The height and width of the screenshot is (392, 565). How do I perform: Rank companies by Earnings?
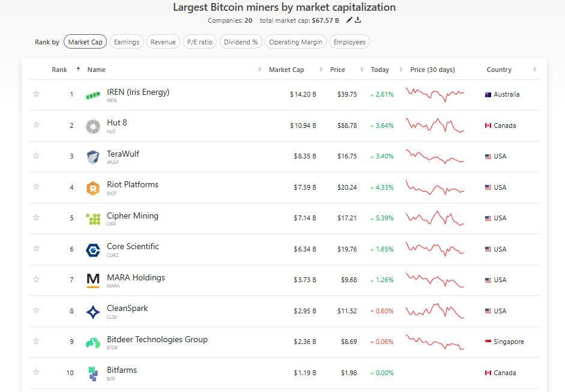(127, 42)
